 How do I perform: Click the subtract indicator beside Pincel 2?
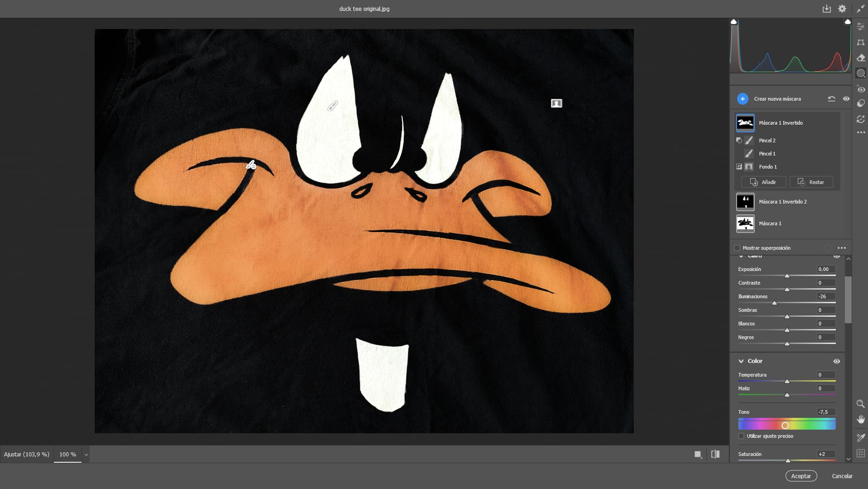click(x=739, y=140)
